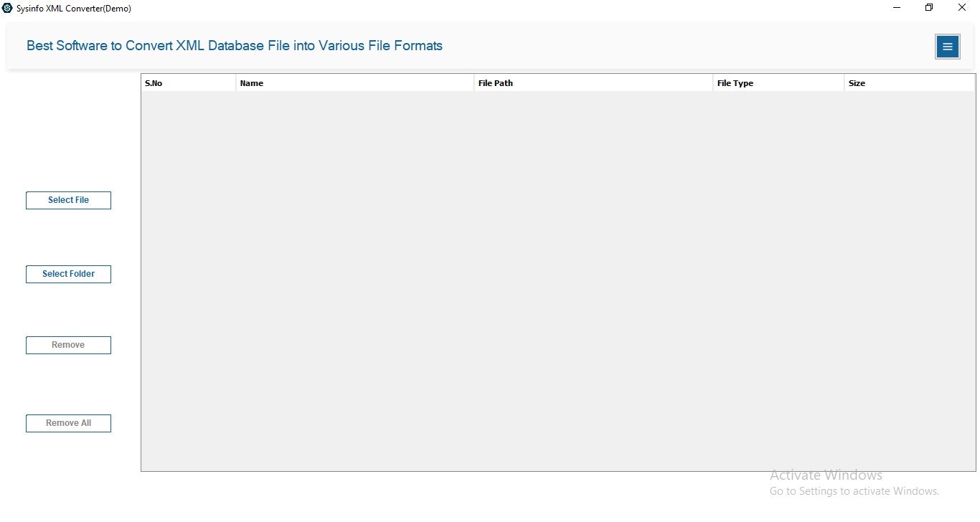Maximize the application window
980x522 pixels.
pos(928,7)
